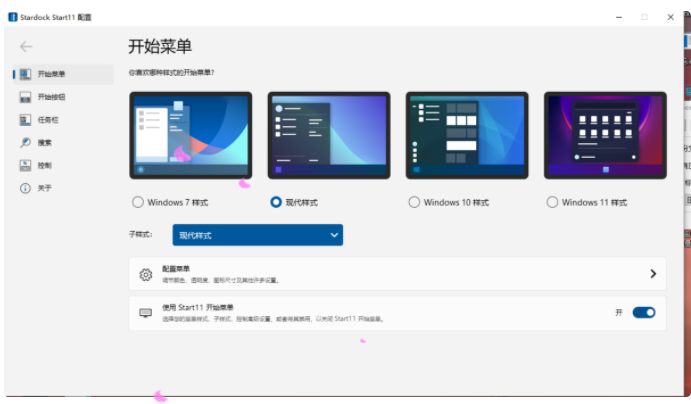This screenshot has width=691, height=404.
Task: Click the gear icon in 配置菜单 row
Action: click(x=146, y=274)
